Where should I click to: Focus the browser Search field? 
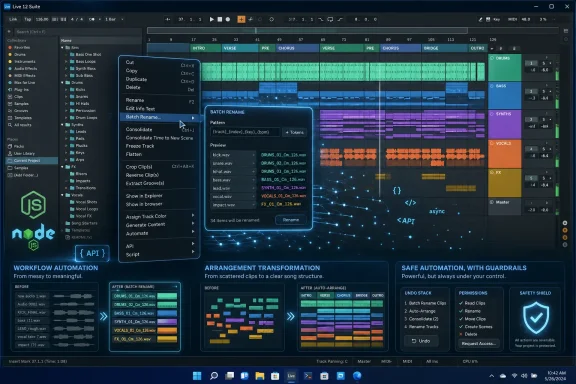click(x=77, y=32)
